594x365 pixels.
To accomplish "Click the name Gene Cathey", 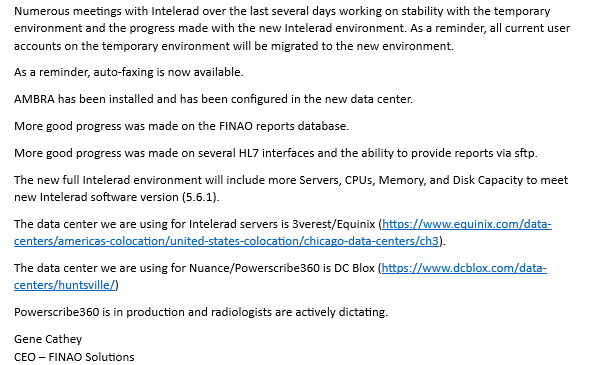I will click(48, 339).
